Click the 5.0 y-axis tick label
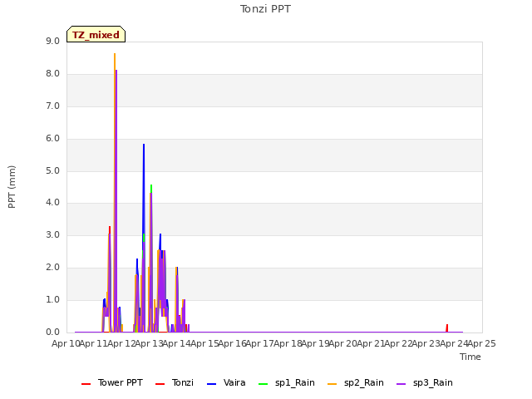The height and width of the screenshot is (399, 532). (52, 170)
